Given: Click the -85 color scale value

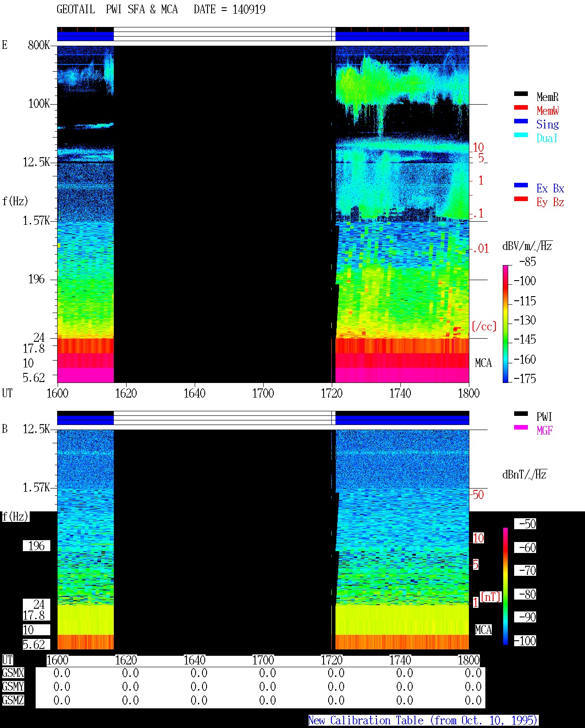Looking at the screenshot, I should (x=527, y=262).
